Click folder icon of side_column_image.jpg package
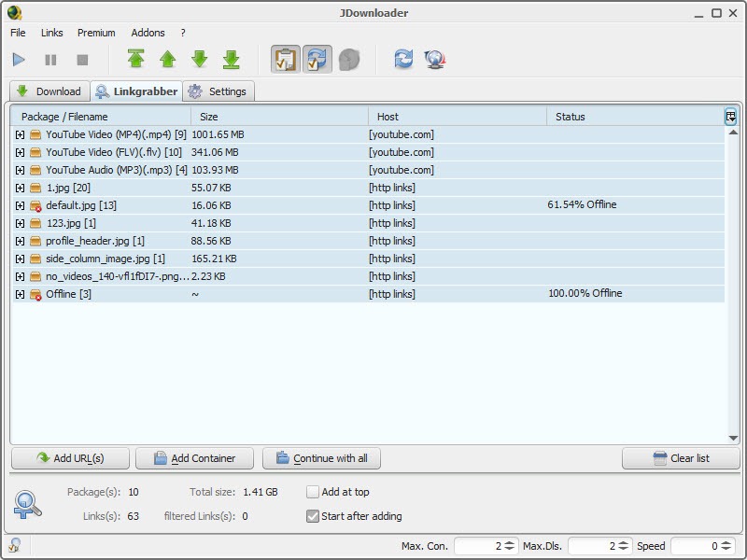 click(x=35, y=259)
